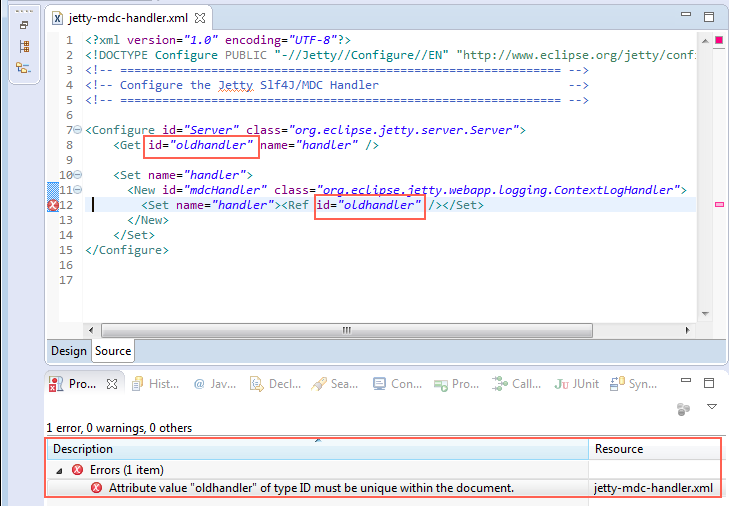The height and width of the screenshot is (506, 729).
Task: Collapse the Configure element at line 7
Action: click(x=78, y=130)
